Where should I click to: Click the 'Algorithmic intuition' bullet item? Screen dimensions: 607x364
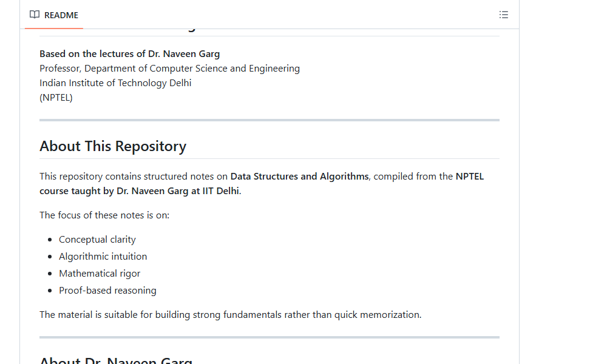(103, 257)
